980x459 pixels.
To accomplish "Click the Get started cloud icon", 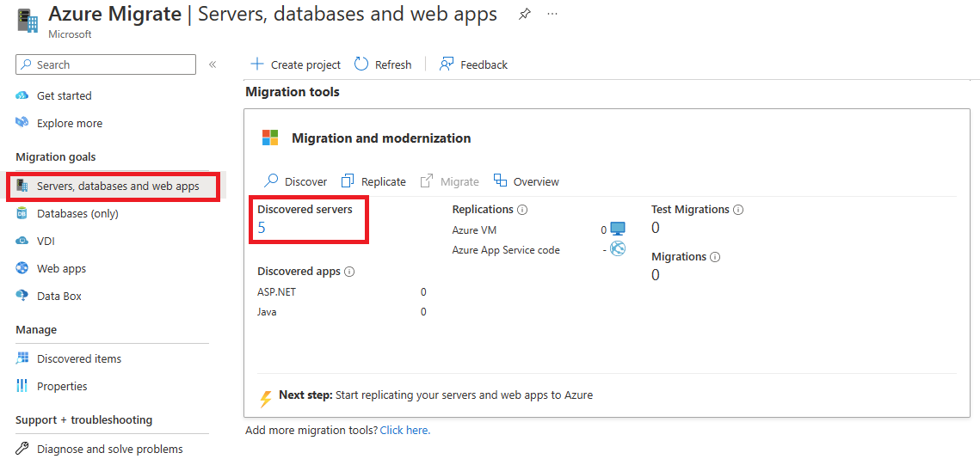I will click(22, 95).
